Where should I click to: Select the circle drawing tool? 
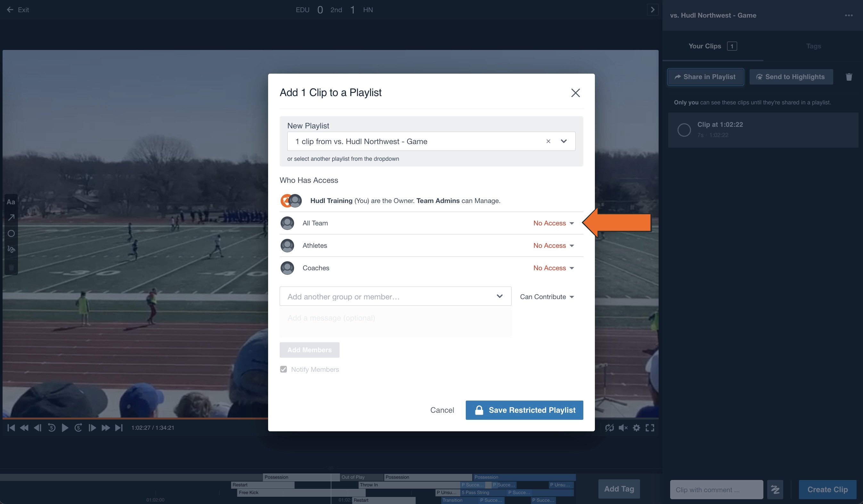coord(11,233)
